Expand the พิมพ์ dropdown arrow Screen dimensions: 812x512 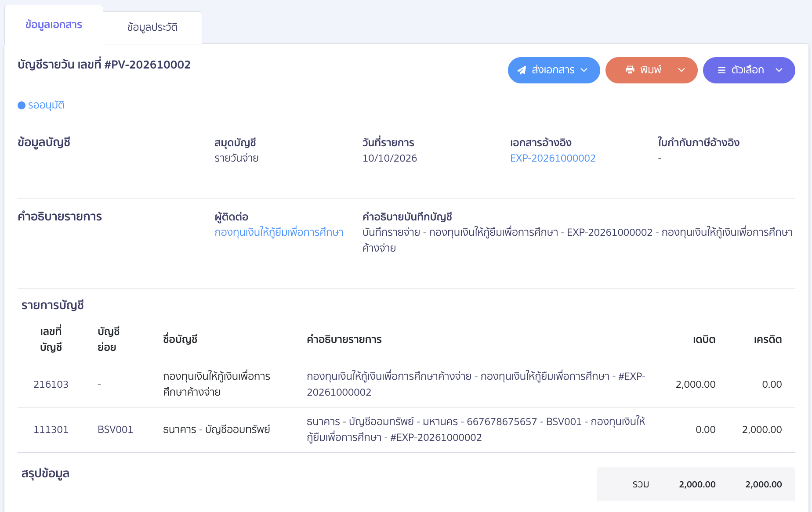click(681, 70)
